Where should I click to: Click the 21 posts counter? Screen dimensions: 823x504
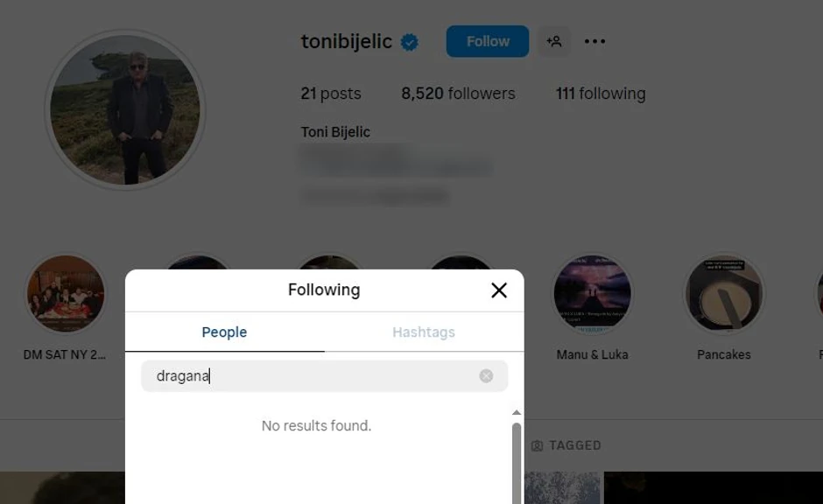click(330, 93)
